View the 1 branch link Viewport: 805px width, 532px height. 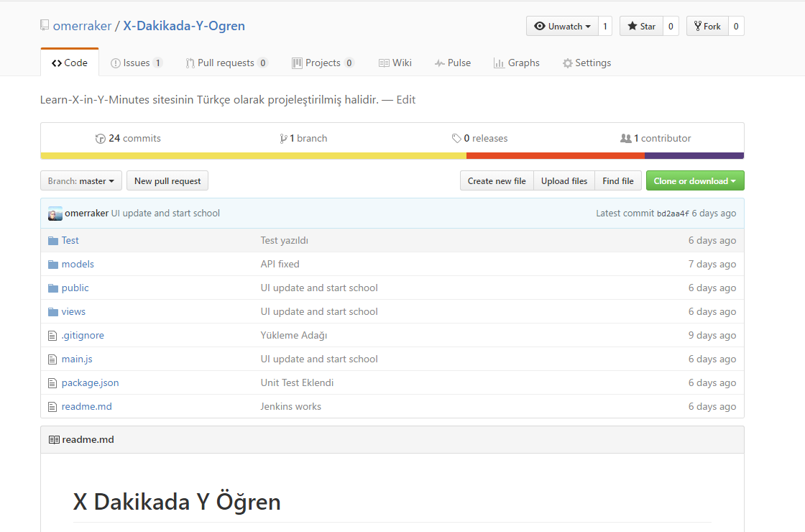click(x=303, y=138)
